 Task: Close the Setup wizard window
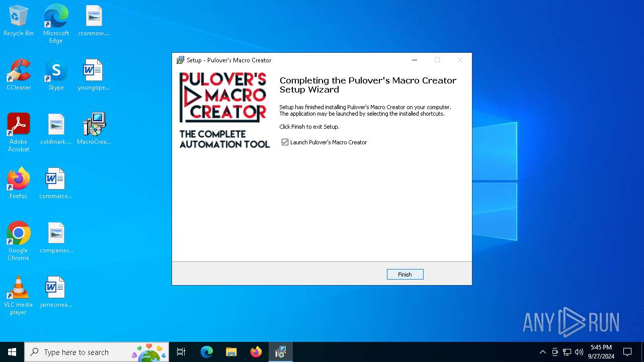click(x=460, y=60)
